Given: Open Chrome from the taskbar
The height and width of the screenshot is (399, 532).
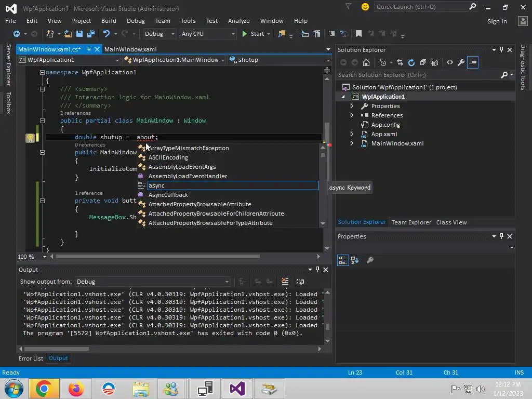Looking at the screenshot, I should (x=44, y=389).
